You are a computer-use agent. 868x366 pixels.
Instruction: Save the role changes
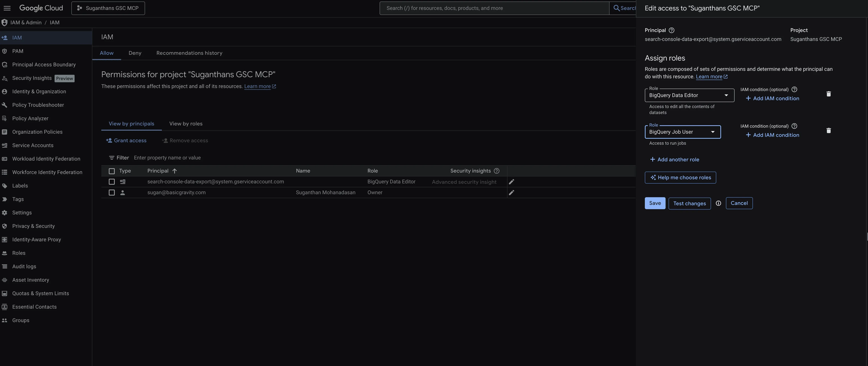coord(655,203)
